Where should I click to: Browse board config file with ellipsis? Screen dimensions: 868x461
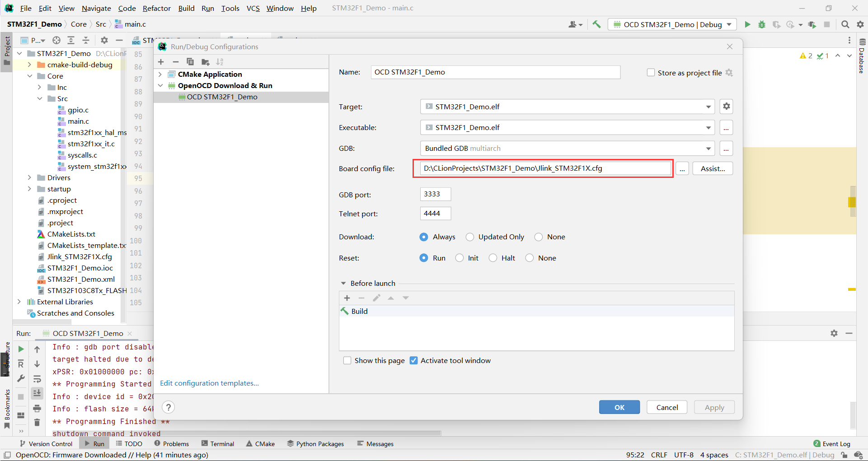(682, 168)
